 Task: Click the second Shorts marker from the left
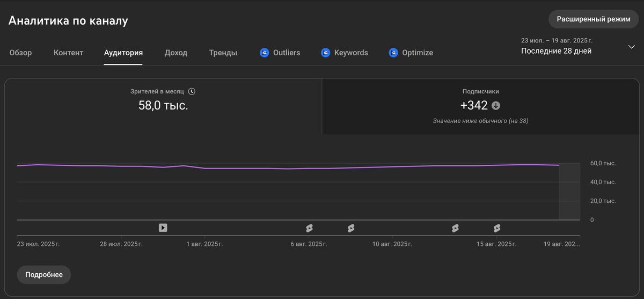(x=351, y=228)
